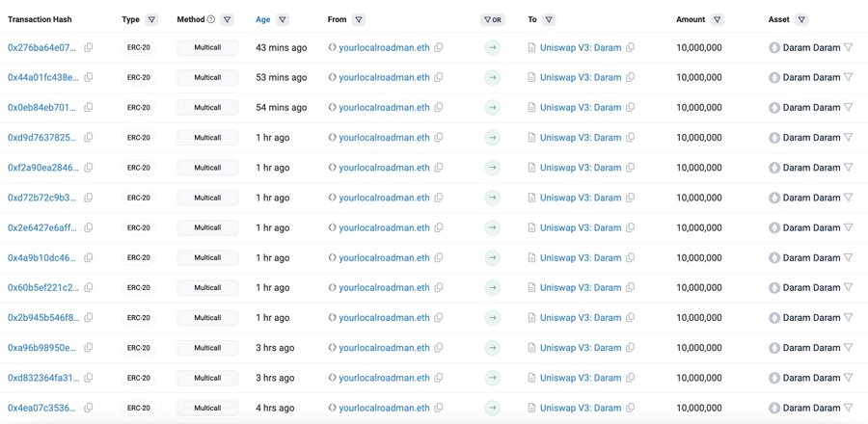Viewport: 868px width, 424px height.
Task: Copy transaction hash 0xd832364fa31
Action: click(x=88, y=378)
